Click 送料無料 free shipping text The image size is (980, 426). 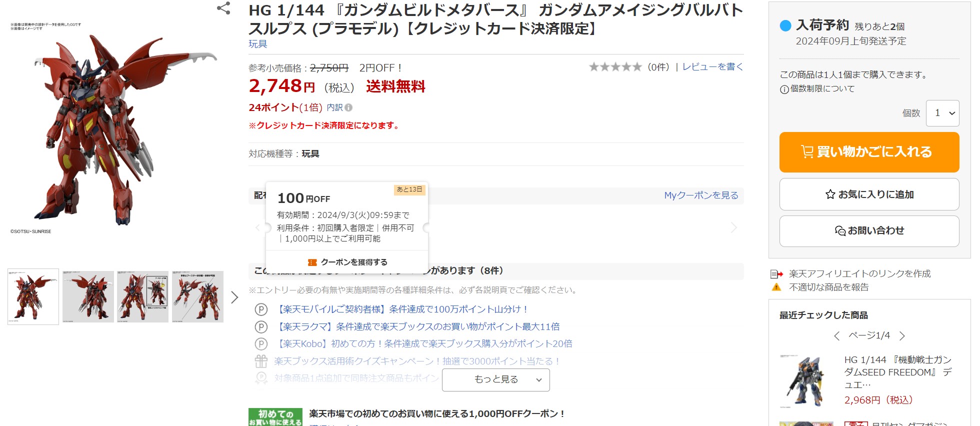[x=395, y=86]
